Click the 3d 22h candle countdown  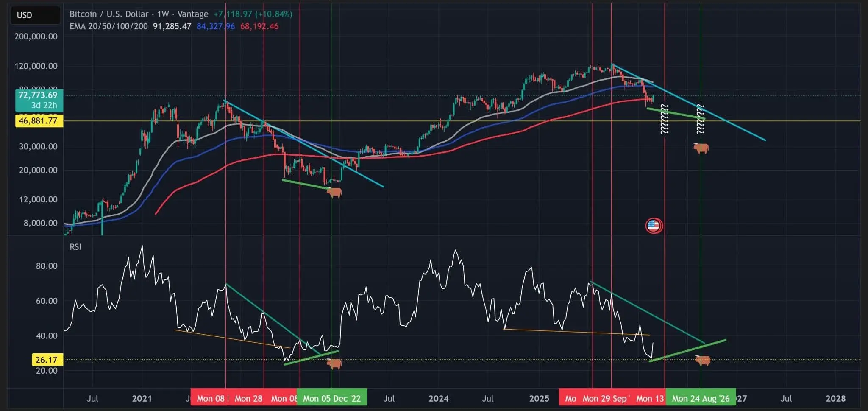click(x=44, y=105)
